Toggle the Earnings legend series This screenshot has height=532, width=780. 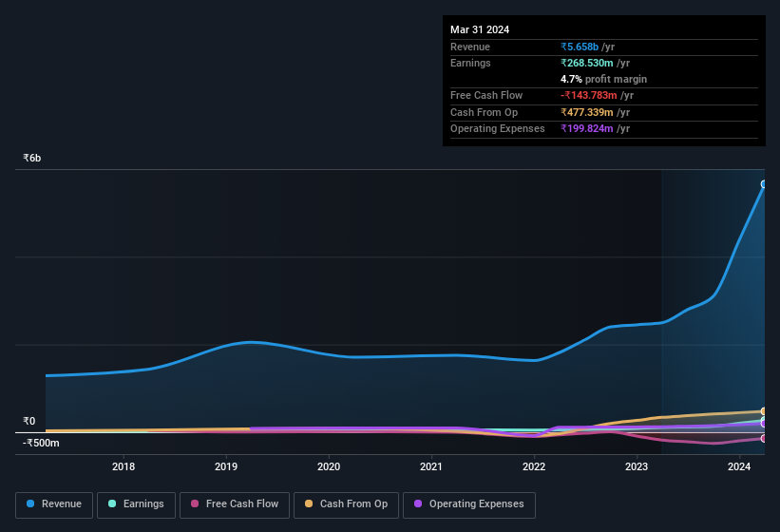(x=136, y=505)
